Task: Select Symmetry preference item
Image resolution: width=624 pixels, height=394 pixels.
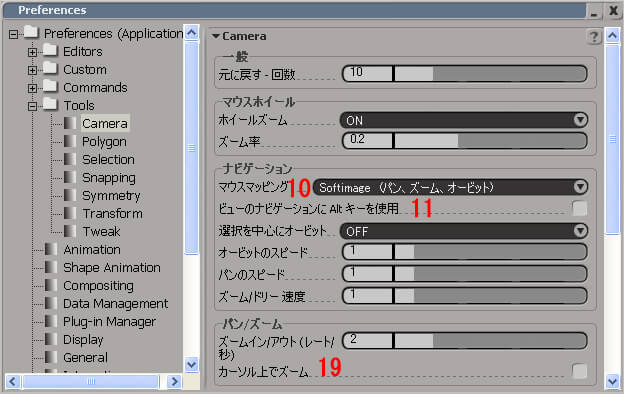Action: [x=111, y=196]
